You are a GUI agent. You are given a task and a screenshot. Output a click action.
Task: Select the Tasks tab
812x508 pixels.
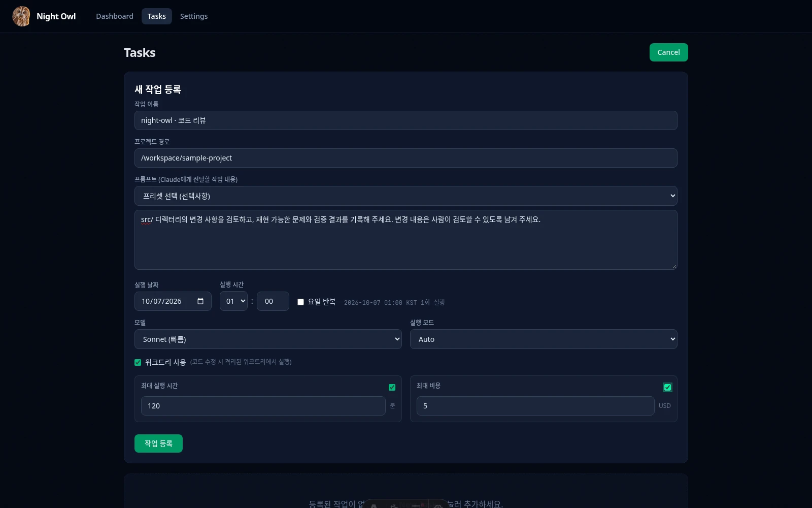coord(157,16)
